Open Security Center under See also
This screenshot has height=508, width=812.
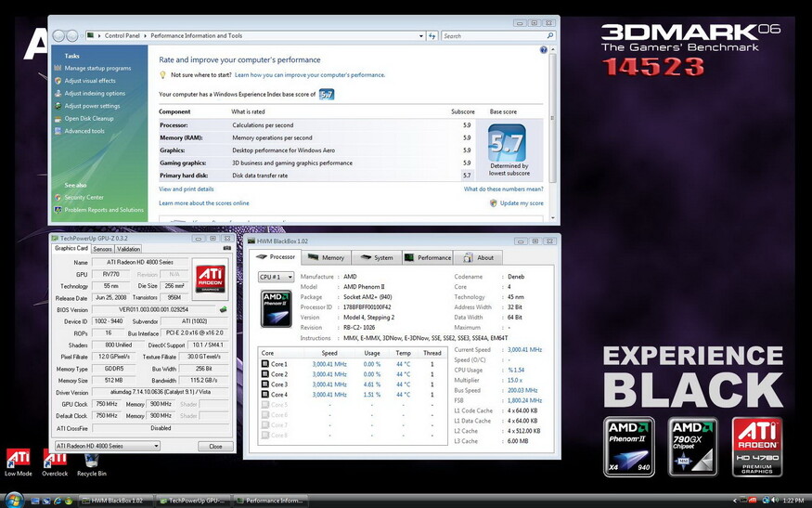(x=84, y=198)
